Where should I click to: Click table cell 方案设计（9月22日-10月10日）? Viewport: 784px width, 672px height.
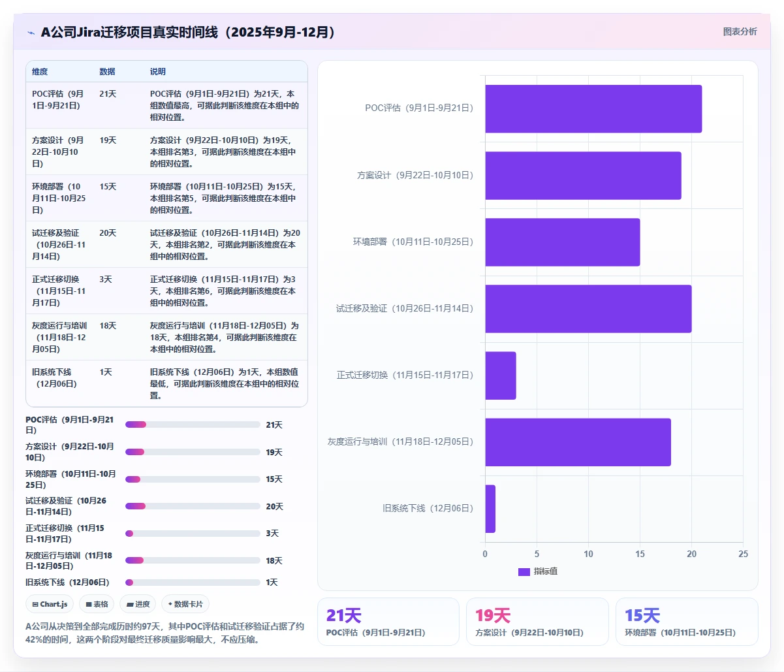(59, 152)
